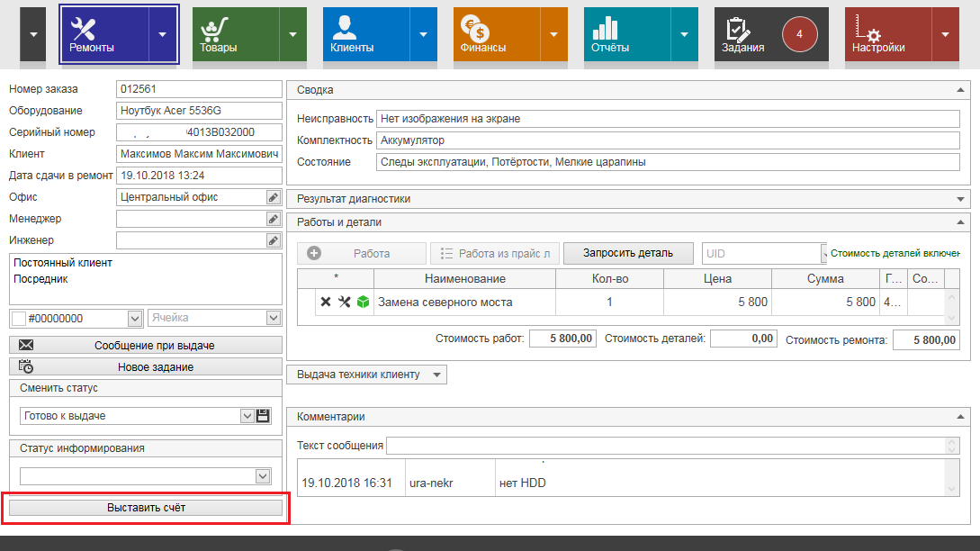
Task: Expand the Финансы dropdown arrow
Action: (x=554, y=34)
